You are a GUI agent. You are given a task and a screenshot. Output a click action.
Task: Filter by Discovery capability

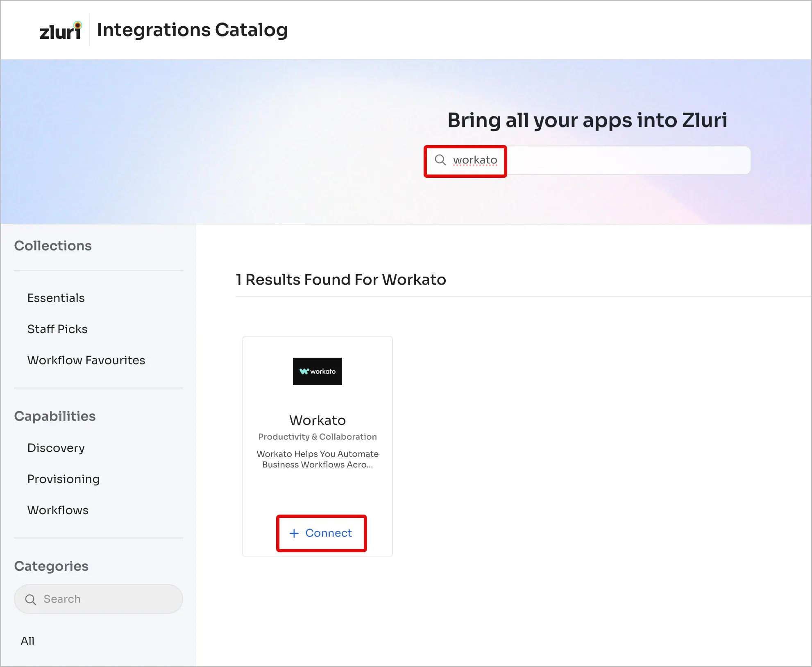[x=56, y=448]
